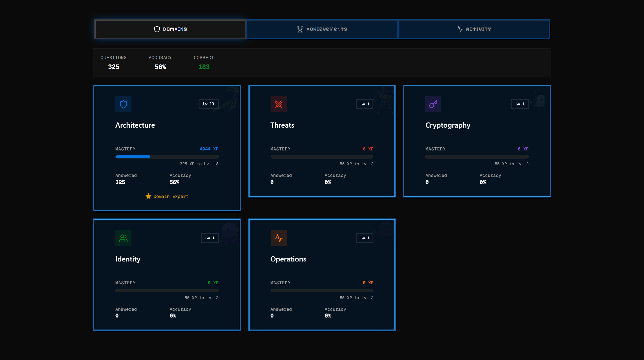Click the Identity mastery progress bar
This screenshot has width=644, height=360.
tap(167, 290)
